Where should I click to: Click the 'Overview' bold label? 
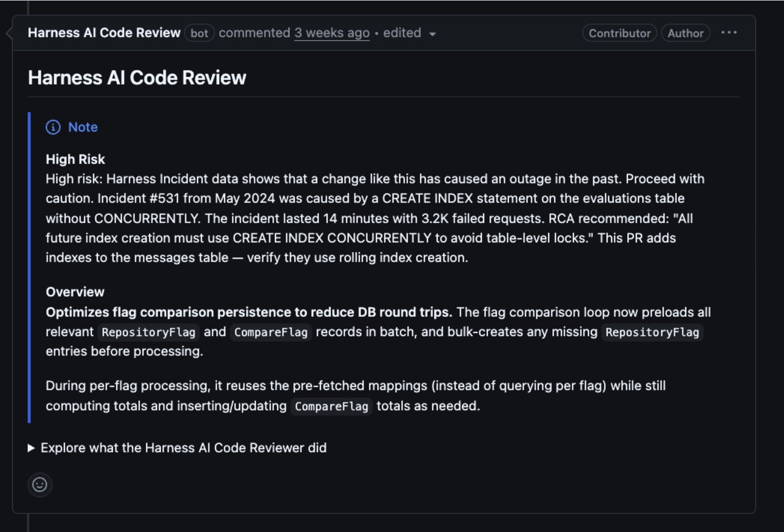pos(75,292)
